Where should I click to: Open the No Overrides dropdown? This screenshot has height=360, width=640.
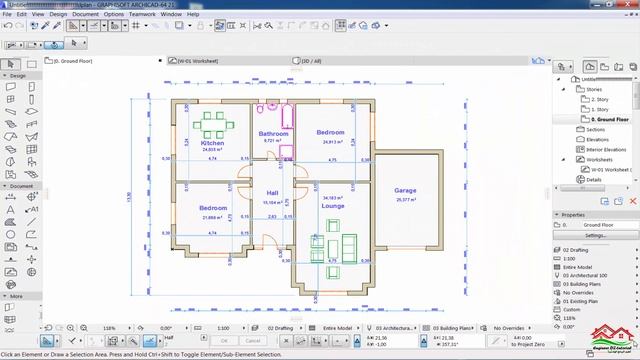(530, 328)
